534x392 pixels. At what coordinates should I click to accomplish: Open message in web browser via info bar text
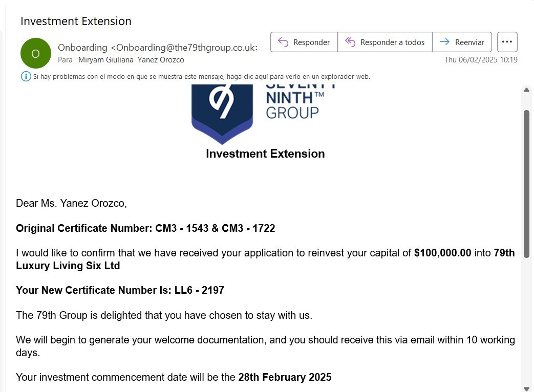(202, 77)
